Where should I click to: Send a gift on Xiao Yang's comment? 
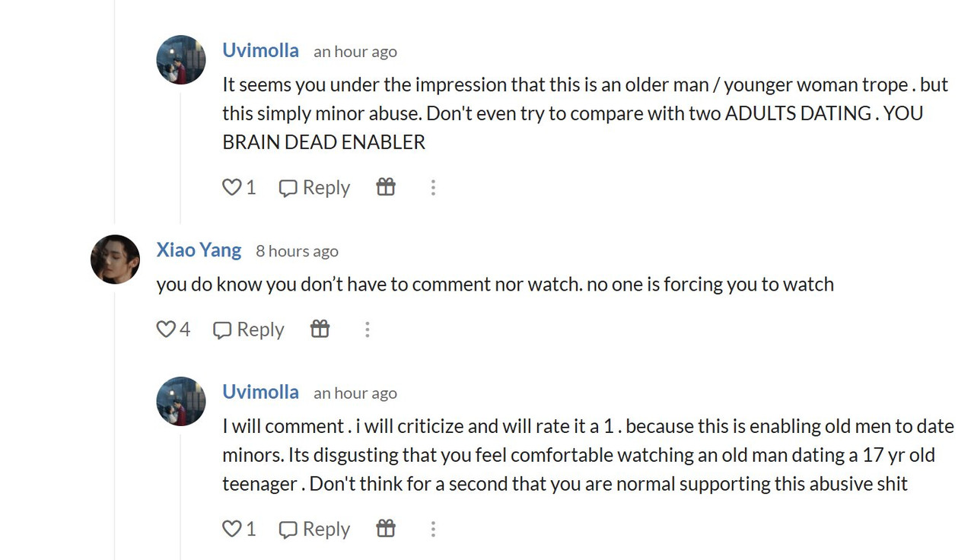click(x=320, y=329)
